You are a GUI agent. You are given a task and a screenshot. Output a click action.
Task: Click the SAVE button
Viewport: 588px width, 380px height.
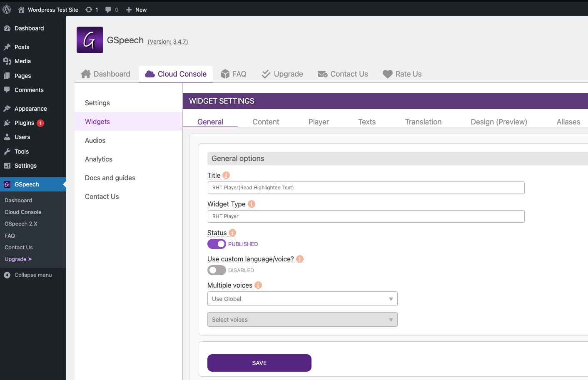pos(259,363)
